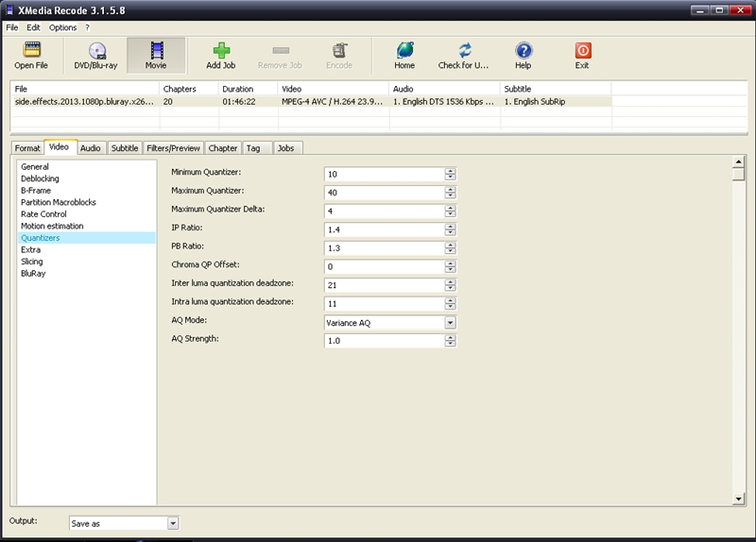Viewport: 756px width, 542px height.
Task: Click the Audio column header
Action: click(444, 89)
